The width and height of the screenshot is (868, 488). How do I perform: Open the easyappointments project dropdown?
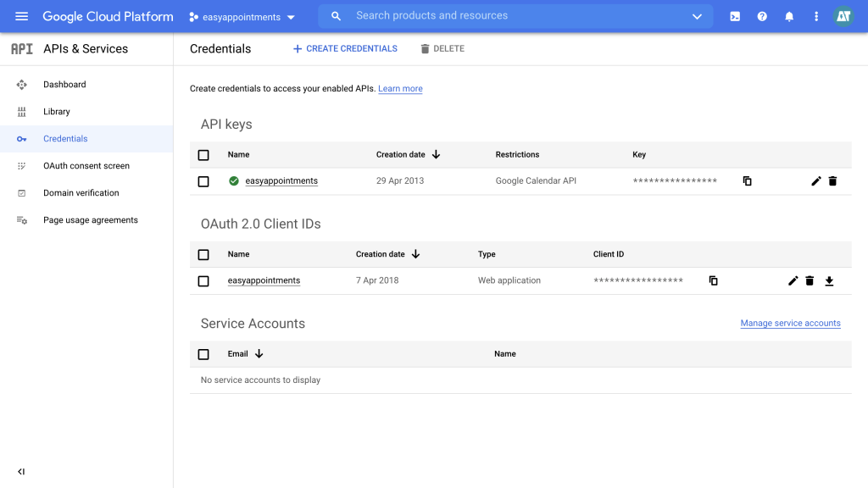(242, 17)
